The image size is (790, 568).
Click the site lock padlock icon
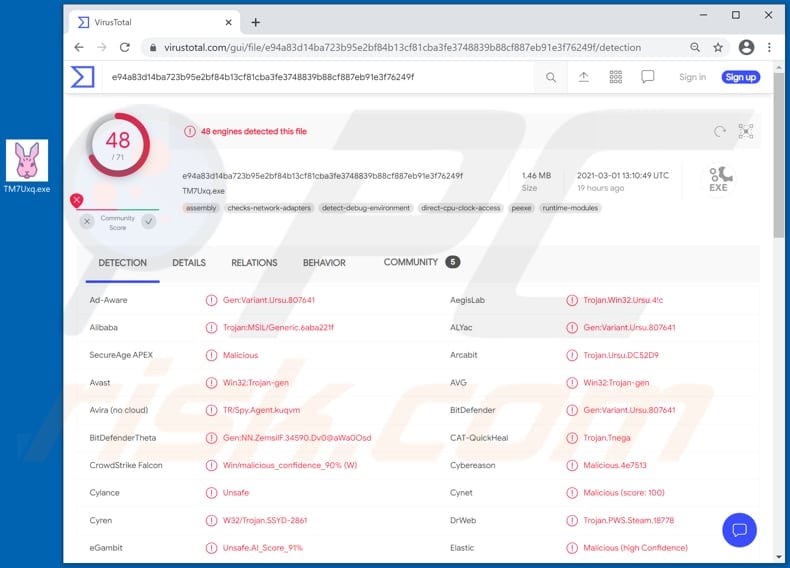153,47
